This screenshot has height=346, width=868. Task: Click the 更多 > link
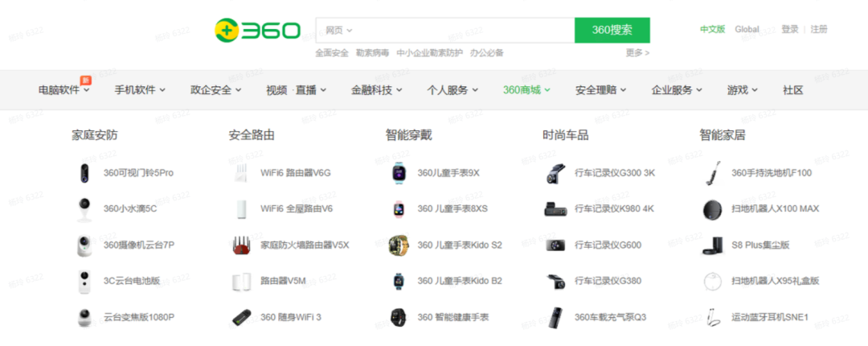[637, 52]
